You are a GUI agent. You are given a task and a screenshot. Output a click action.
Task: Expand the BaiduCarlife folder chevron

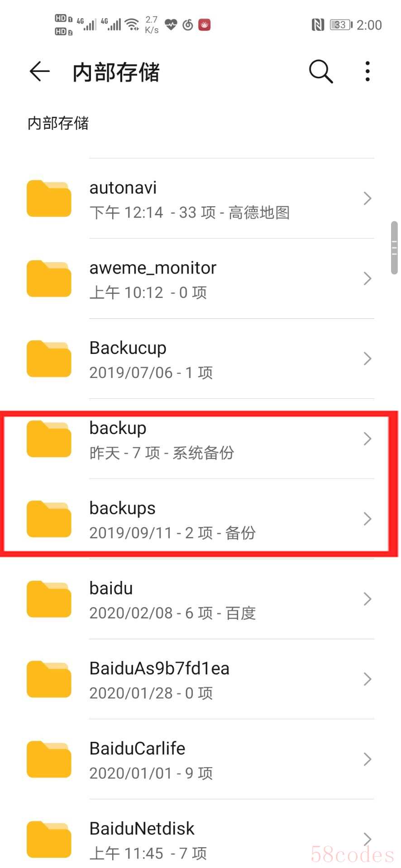coord(368,759)
